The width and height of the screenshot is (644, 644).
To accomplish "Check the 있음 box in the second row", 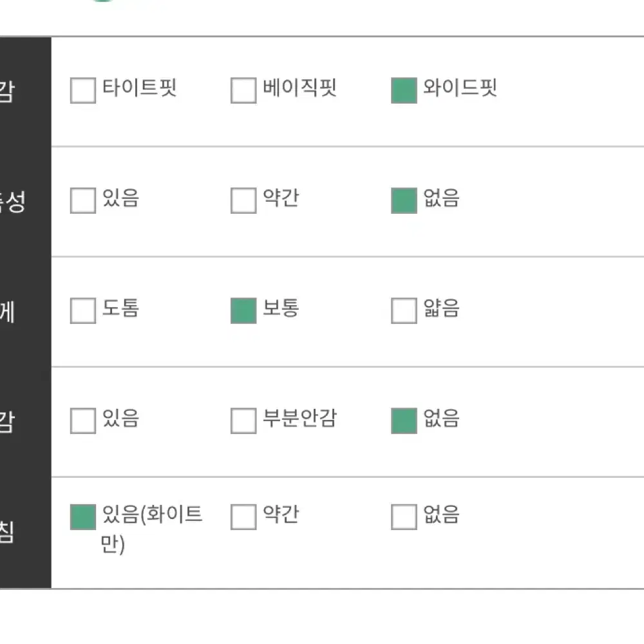I will 83,200.
